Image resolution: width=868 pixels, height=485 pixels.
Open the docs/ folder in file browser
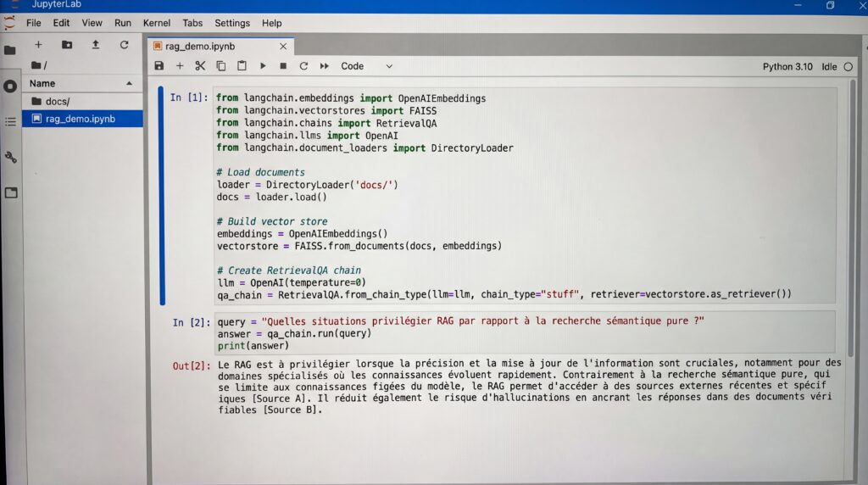click(x=81, y=101)
